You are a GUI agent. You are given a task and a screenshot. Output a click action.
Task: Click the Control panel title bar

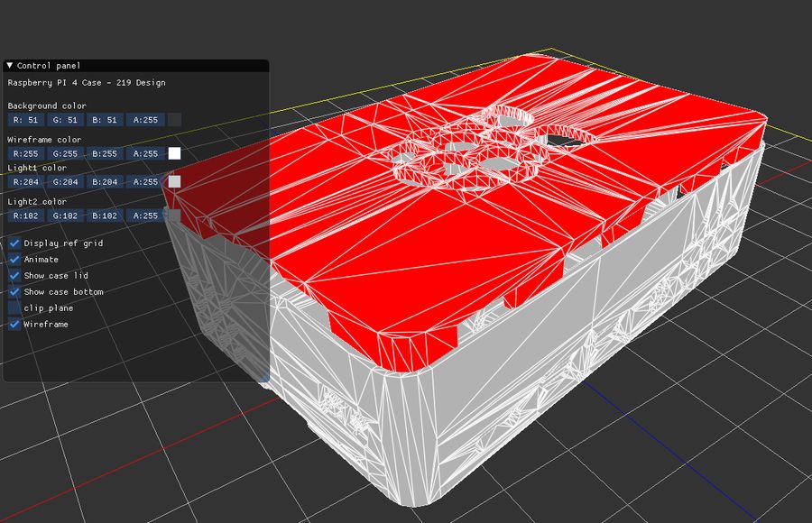coord(136,66)
